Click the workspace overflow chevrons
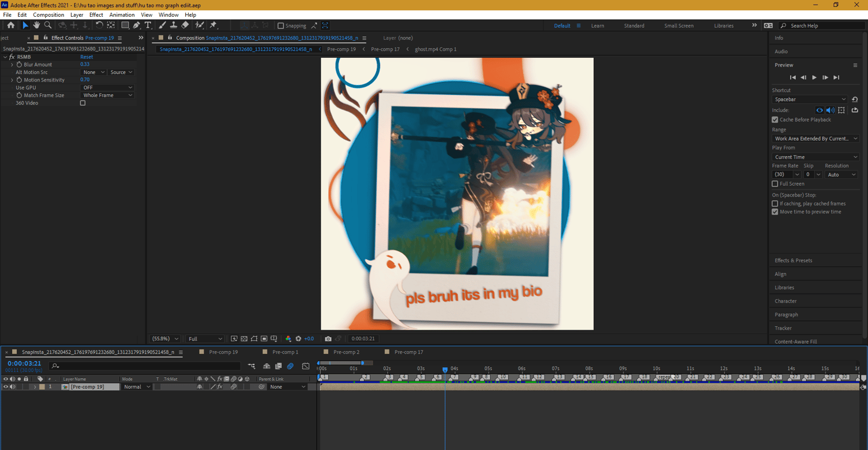The width and height of the screenshot is (868, 450). click(754, 25)
